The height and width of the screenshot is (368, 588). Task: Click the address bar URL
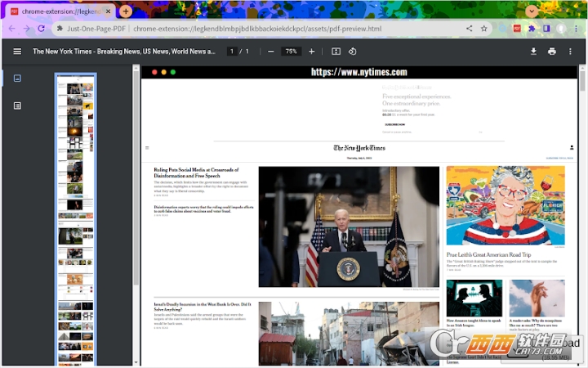pyautogui.click(x=257, y=29)
